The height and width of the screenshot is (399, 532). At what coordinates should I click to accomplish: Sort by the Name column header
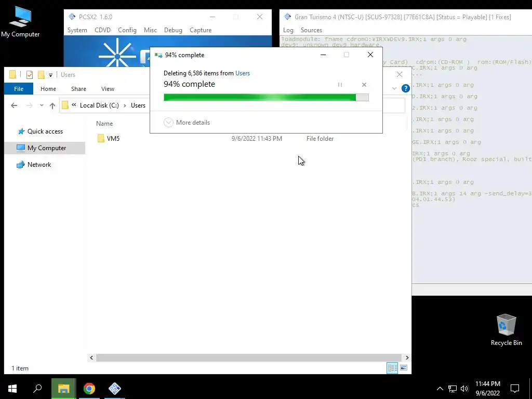coord(104,124)
